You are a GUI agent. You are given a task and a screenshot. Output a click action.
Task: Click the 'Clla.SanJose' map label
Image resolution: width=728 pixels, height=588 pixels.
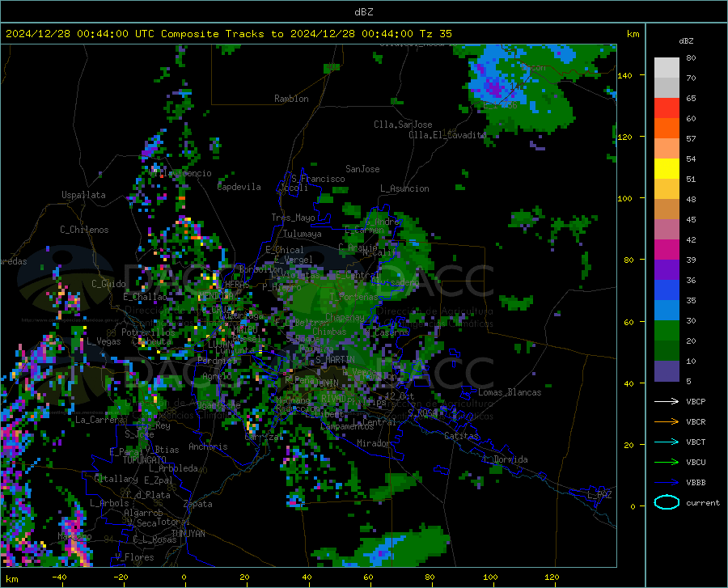[403, 125]
